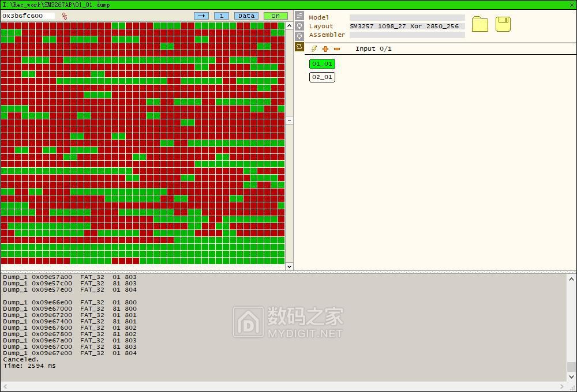Screen dimensions: 577x392
Task: Click the down arrow of the block map scrollbar
Action: [x=289, y=266]
